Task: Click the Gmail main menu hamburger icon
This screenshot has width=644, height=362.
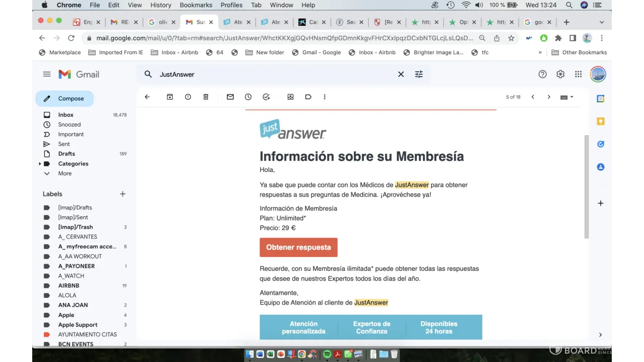Action: [x=47, y=74]
